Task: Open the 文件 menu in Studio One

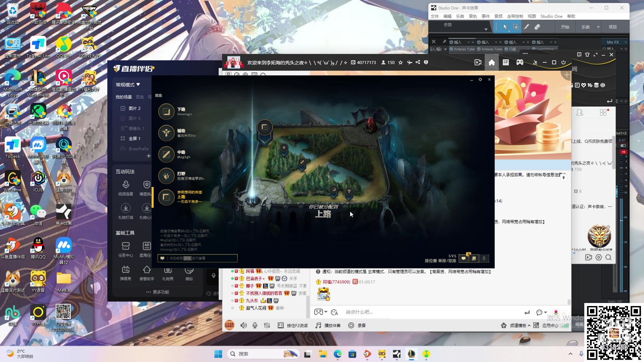Action: coord(435,16)
